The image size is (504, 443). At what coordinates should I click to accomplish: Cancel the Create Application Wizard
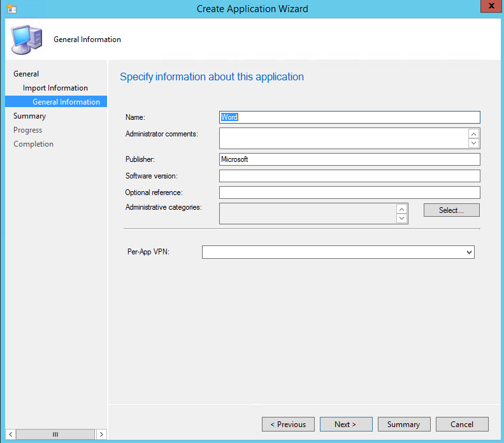click(462, 425)
